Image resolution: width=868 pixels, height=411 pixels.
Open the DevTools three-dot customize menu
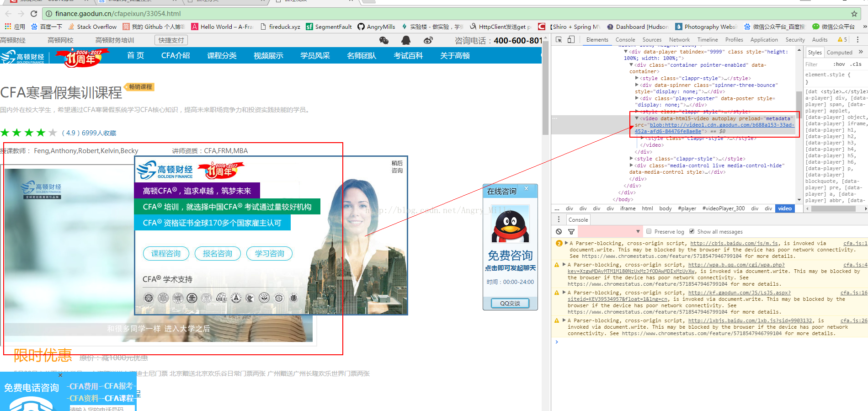click(x=857, y=40)
